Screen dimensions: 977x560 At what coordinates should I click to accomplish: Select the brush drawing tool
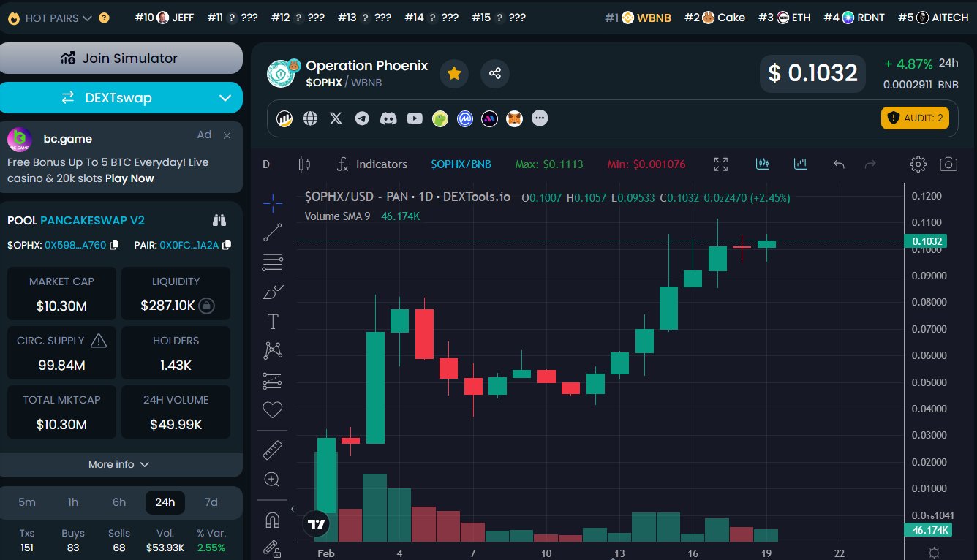tap(273, 292)
